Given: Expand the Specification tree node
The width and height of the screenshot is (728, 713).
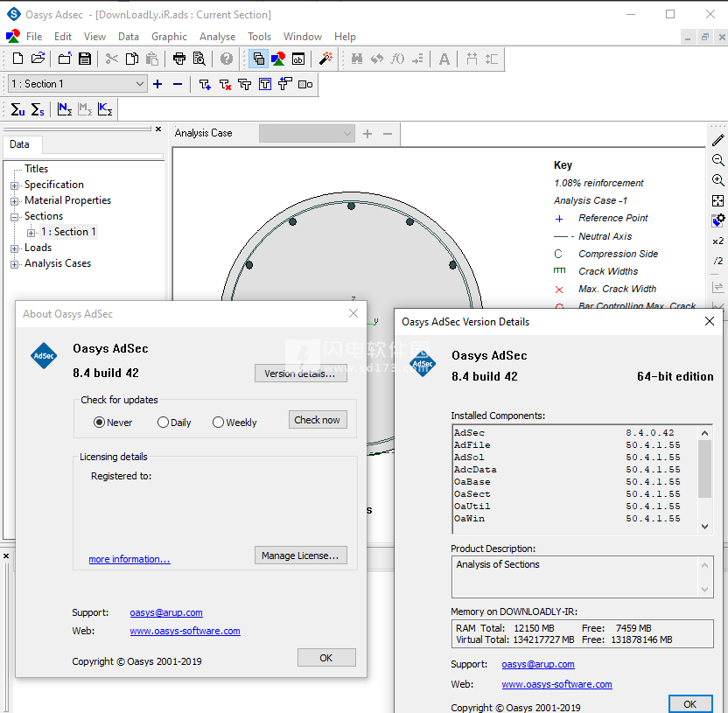Looking at the screenshot, I should [14, 185].
